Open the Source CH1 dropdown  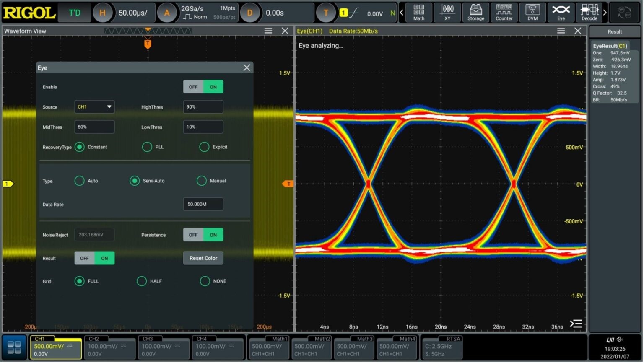point(94,107)
